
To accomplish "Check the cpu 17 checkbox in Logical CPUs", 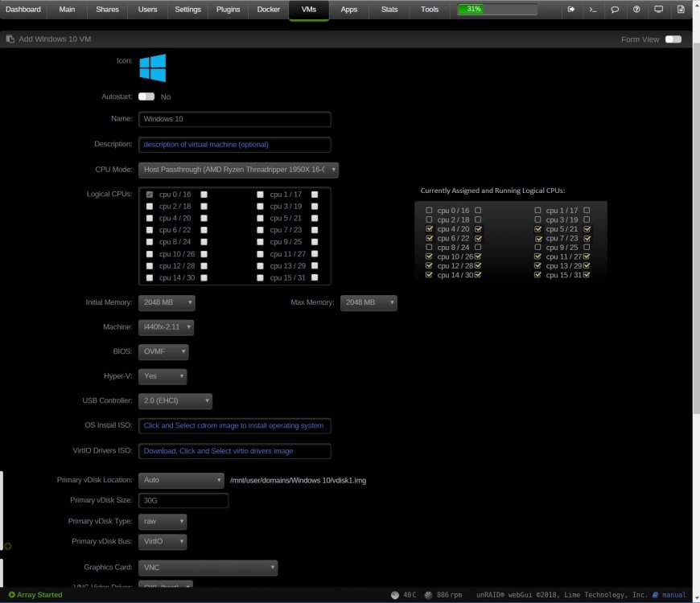I will [315, 195].
